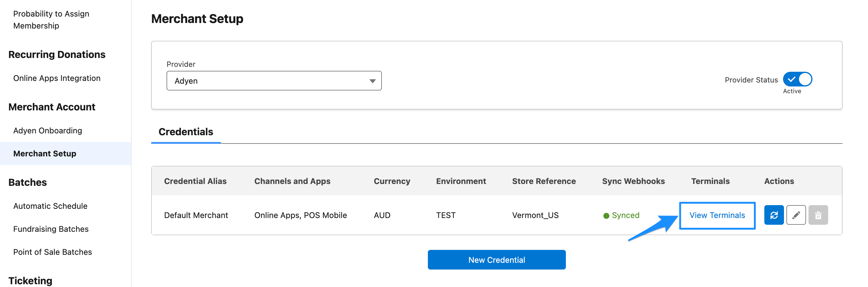Click the pencil edit icon in Actions
868x287 pixels.
(796, 215)
